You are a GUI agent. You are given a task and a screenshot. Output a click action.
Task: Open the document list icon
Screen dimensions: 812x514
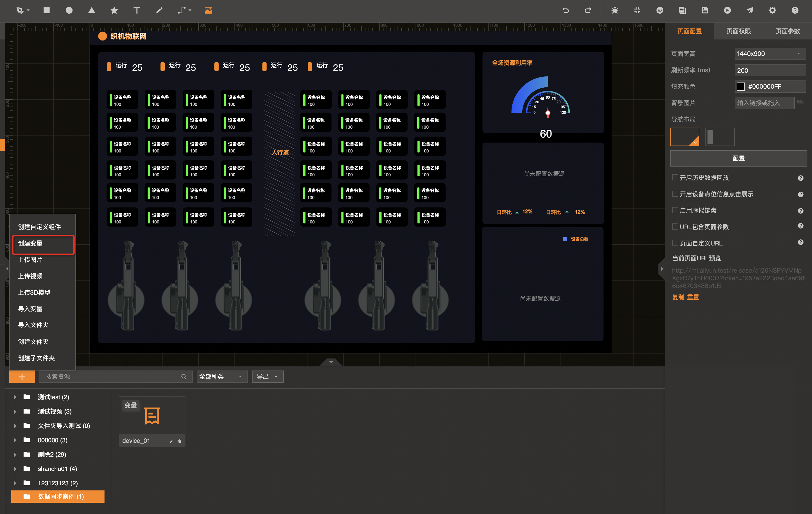pos(682,11)
